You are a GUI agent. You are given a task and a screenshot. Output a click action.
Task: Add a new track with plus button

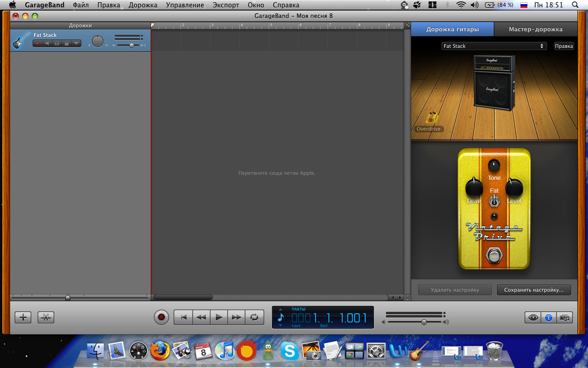click(x=23, y=317)
